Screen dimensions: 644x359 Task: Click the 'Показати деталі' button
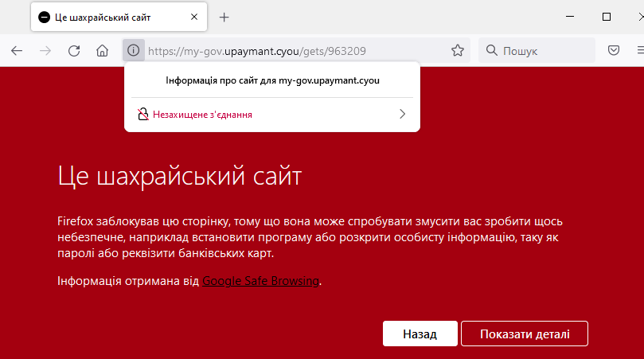click(x=524, y=334)
